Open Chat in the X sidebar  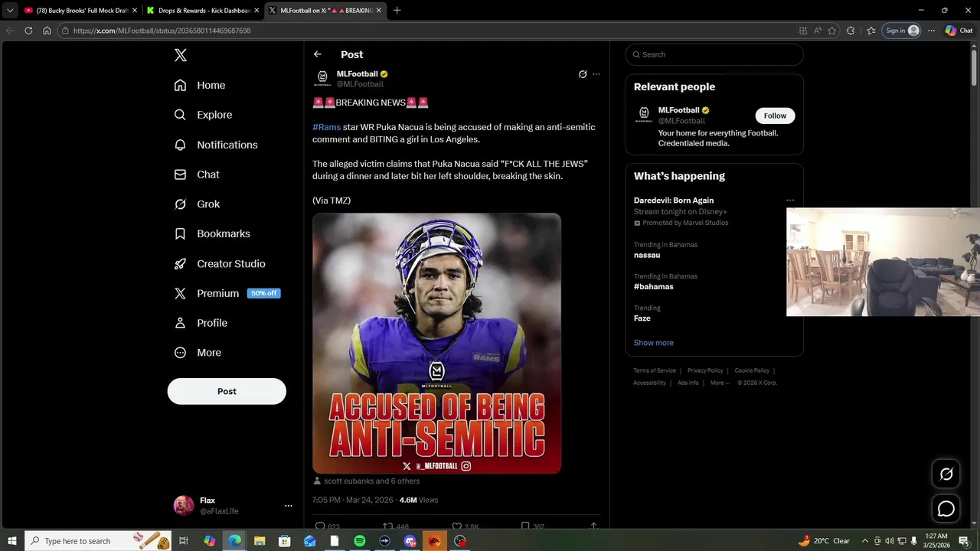[x=197, y=174]
